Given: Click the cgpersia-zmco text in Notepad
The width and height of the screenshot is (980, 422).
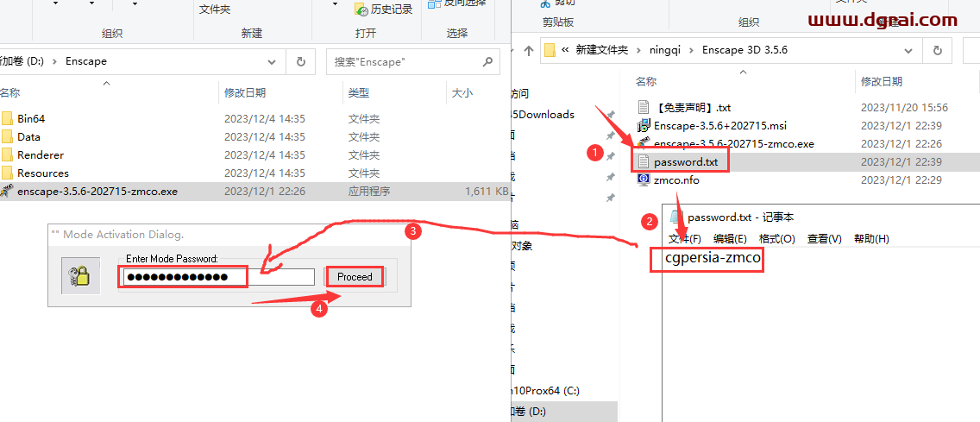Looking at the screenshot, I should [x=713, y=259].
